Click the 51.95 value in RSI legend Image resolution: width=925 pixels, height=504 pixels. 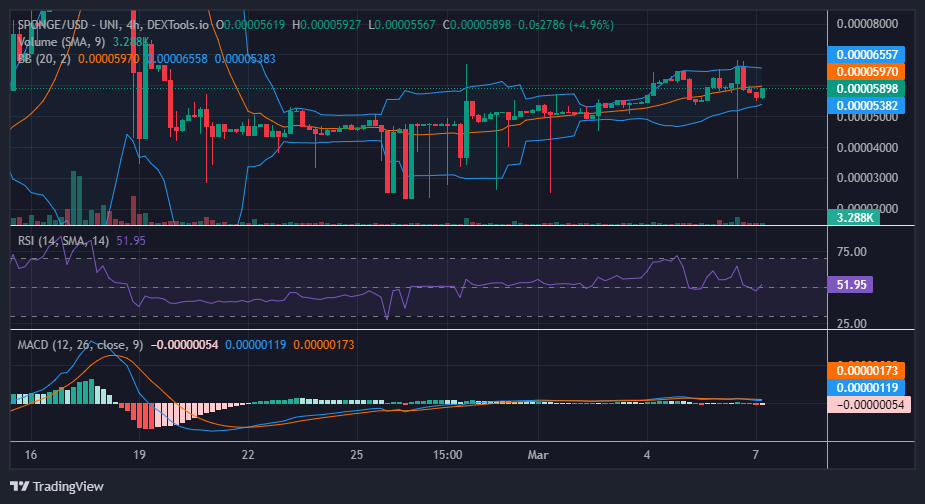[131, 241]
